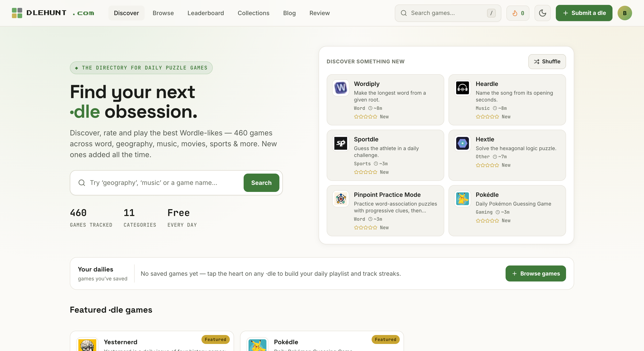Click the 'Music' category label on Heardle
Image resolution: width=644 pixels, height=351 pixels.
(x=483, y=108)
